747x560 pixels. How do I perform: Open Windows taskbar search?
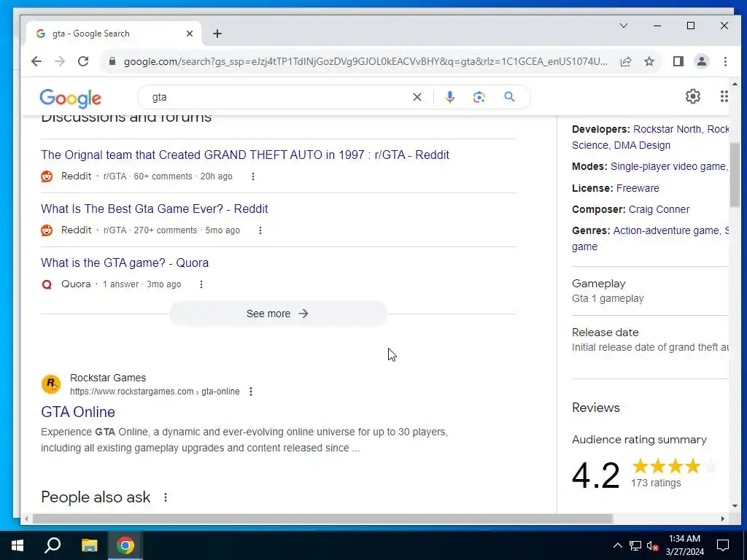tap(53, 545)
